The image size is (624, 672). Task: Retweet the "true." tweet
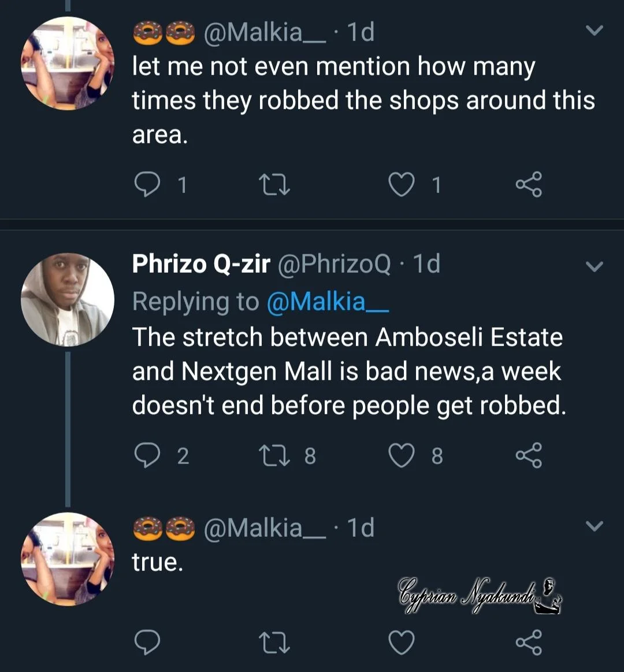[x=274, y=642]
